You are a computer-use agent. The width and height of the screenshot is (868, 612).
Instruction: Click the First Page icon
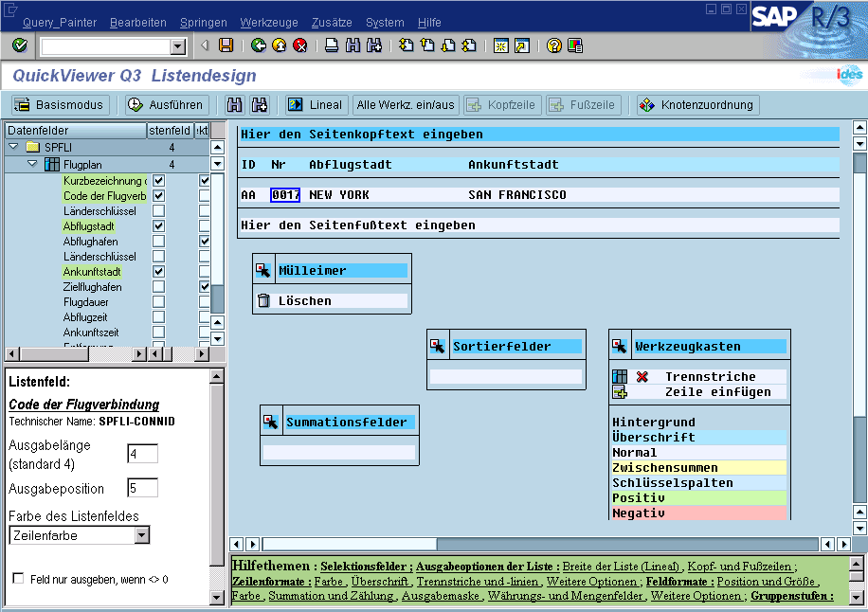406,45
